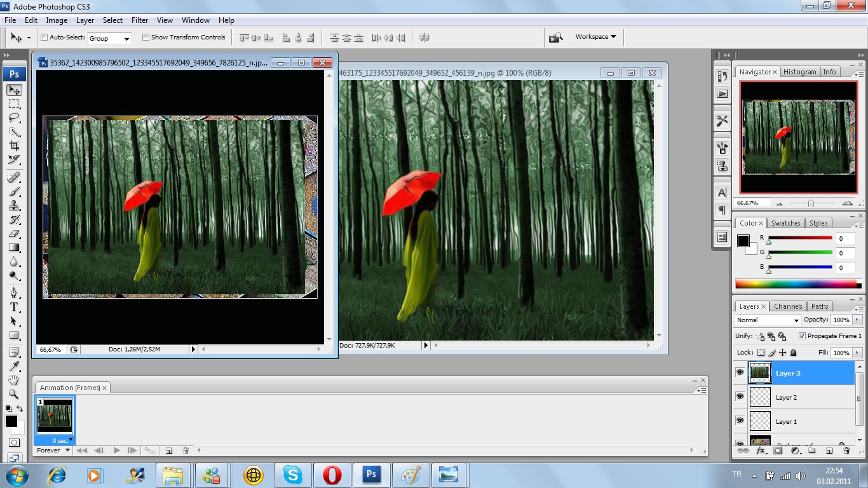Play the animation

tap(117, 451)
